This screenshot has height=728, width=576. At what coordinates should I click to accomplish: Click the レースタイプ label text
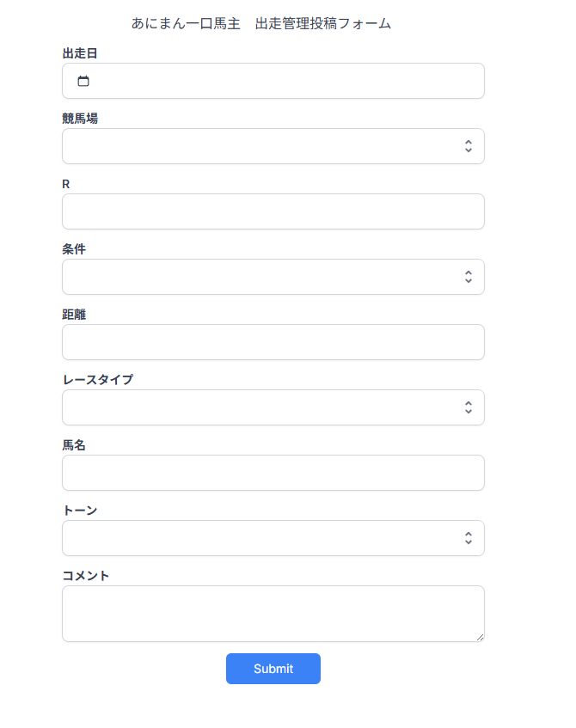[x=97, y=379]
